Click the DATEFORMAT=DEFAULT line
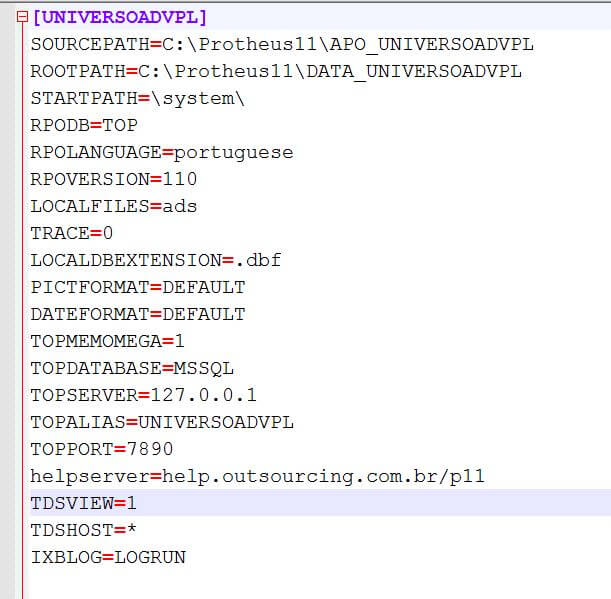 pyautogui.click(x=138, y=315)
